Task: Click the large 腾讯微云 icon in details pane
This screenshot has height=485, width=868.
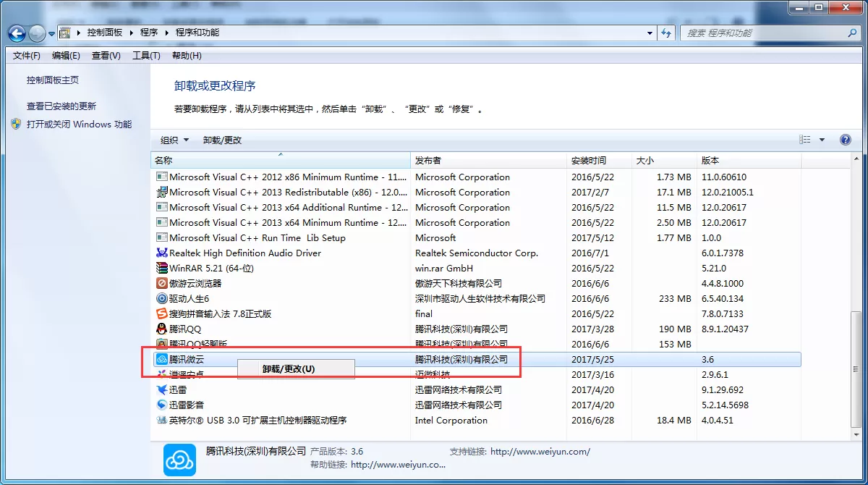Action: (179, 459)
